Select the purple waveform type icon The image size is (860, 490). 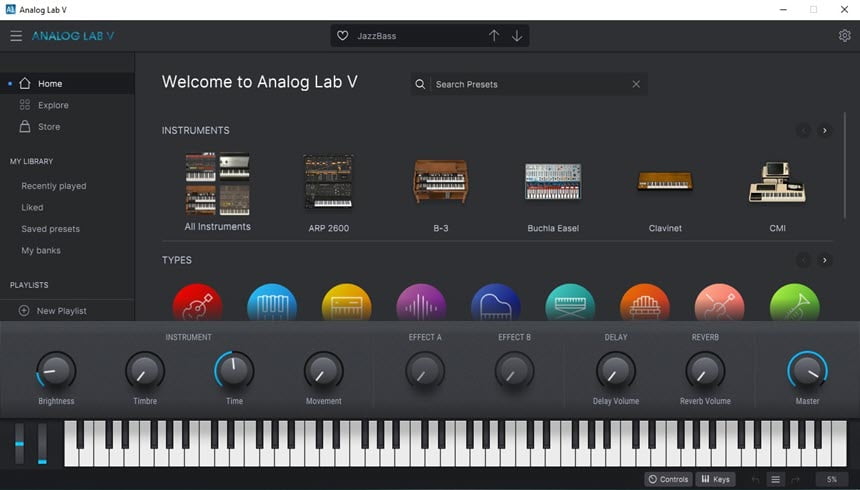coord(421,302)
